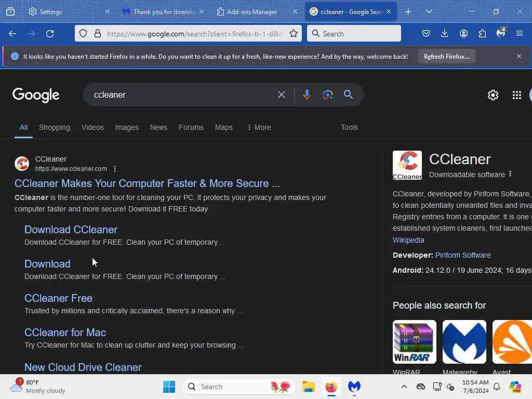Clear the Google search query
Viewport: 532px width, 399px height.
click(282, 95)
